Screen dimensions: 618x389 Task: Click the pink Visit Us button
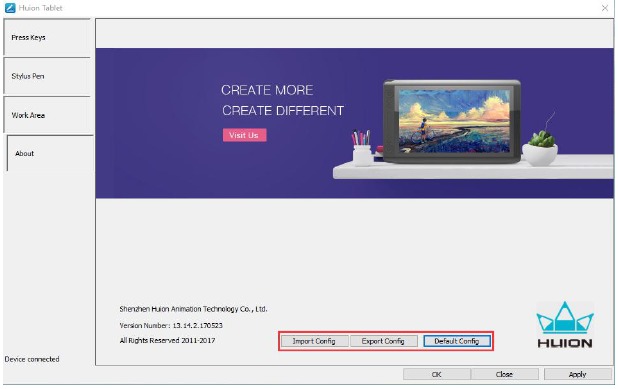[244, 135]
